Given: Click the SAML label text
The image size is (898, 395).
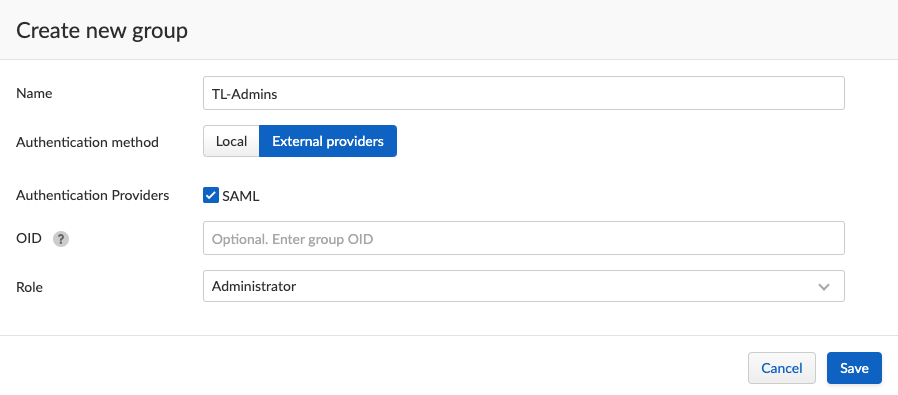Looking at the screenshot, I should [241, 196].
